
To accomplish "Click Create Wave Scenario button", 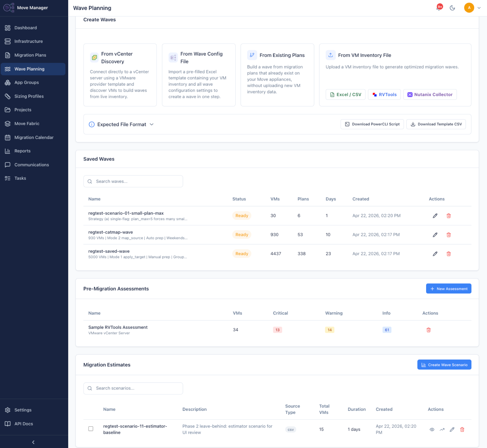I will point(444,365).
